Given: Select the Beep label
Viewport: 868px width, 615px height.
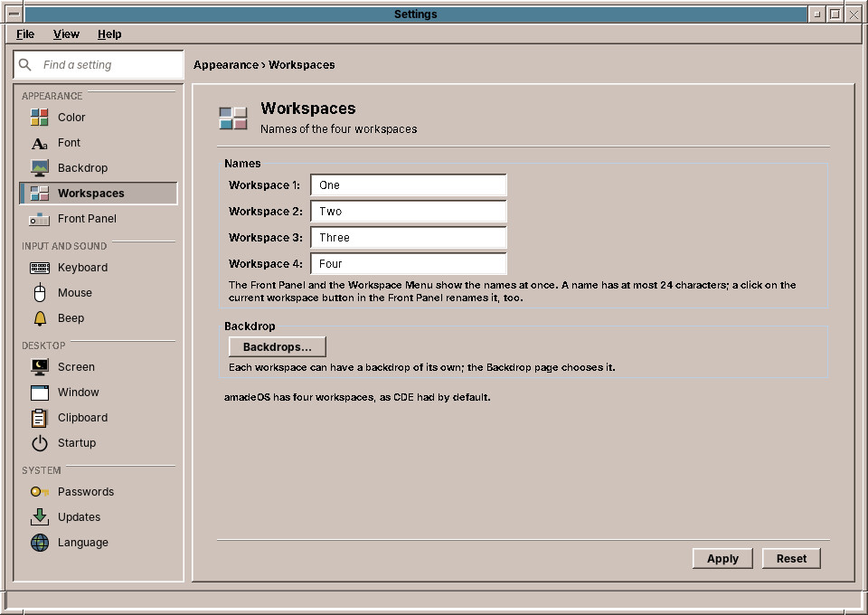Looking at the screenshot, I should point(71,318).
